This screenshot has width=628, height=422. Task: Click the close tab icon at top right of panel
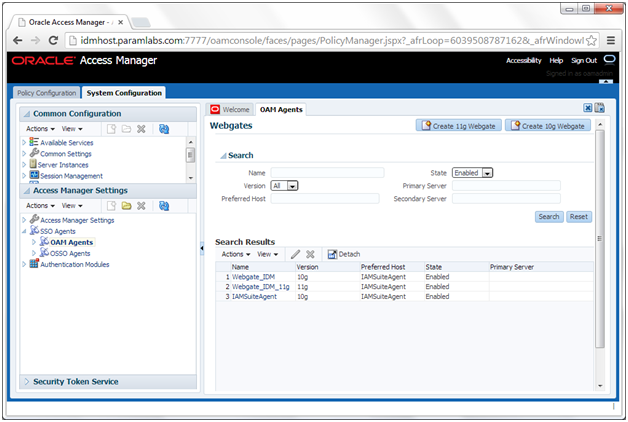tap(588, 108)
